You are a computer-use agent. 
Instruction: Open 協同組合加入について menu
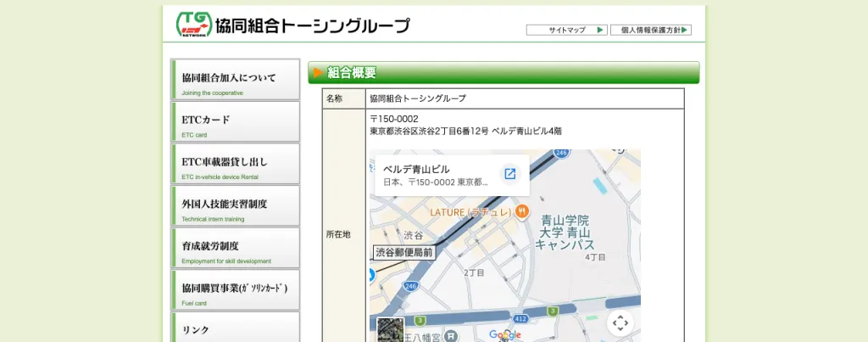coord(236,80)
